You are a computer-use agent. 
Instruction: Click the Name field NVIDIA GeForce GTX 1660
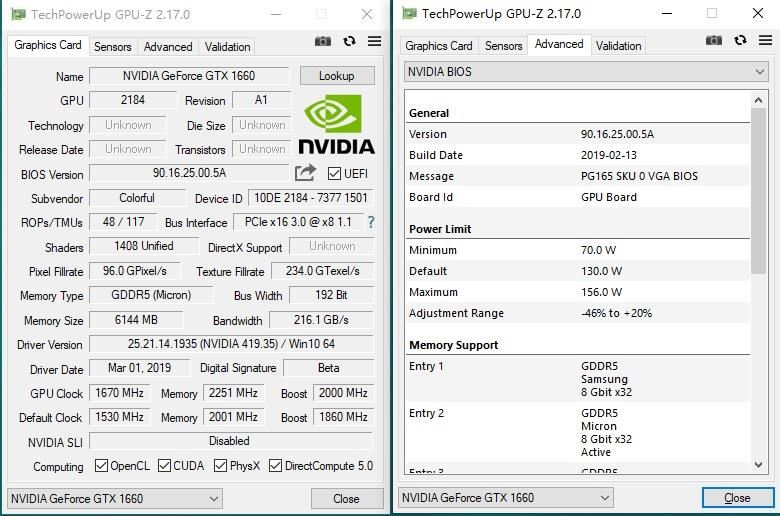(x=189, y=76)
